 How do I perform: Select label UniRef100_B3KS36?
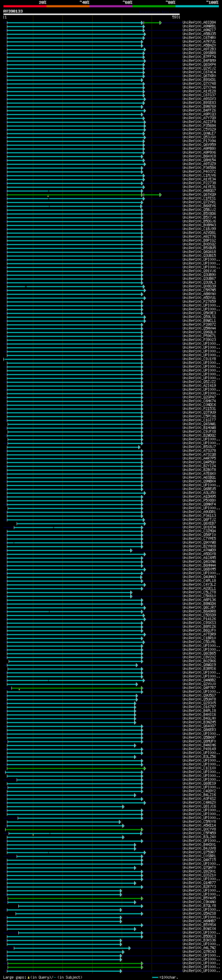click(x=199, y=940)
